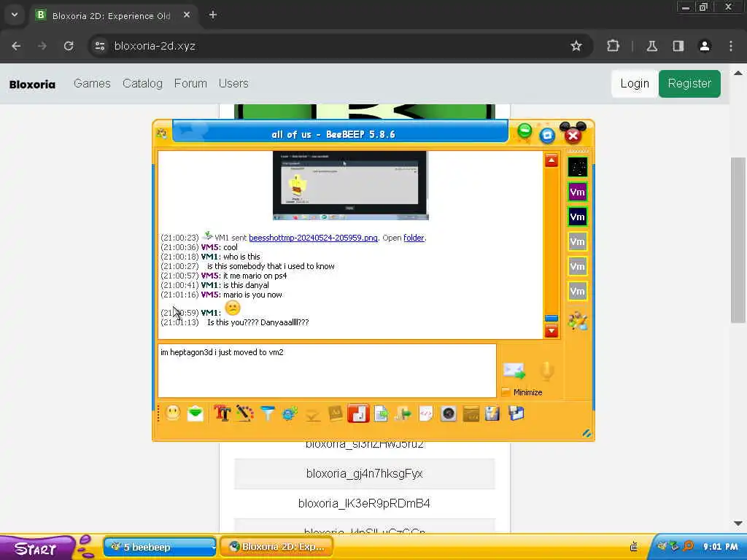Click the camera screenshot icon in BeeBEEP
The width and height of the screenshot is (747, 560).
click(x=449, y=413)
